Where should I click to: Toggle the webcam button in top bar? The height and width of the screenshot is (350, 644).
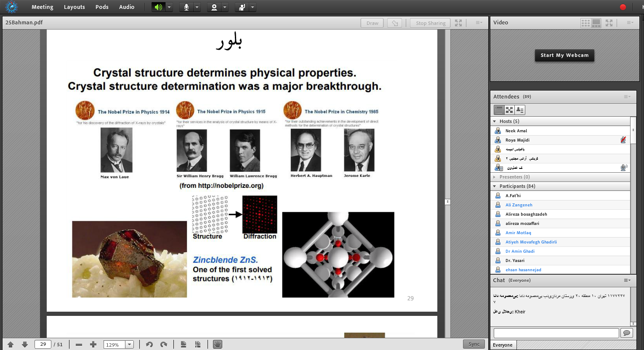214,7
